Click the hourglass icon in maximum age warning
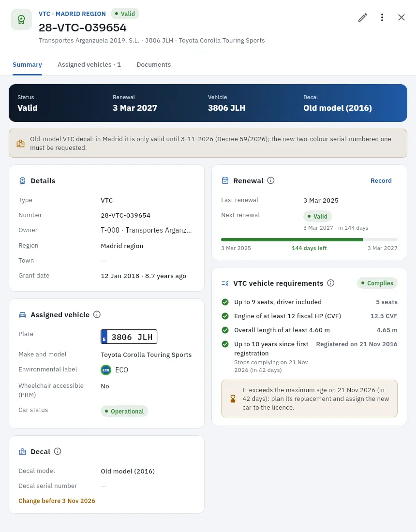Screen dimensions: 416x532 233,399
